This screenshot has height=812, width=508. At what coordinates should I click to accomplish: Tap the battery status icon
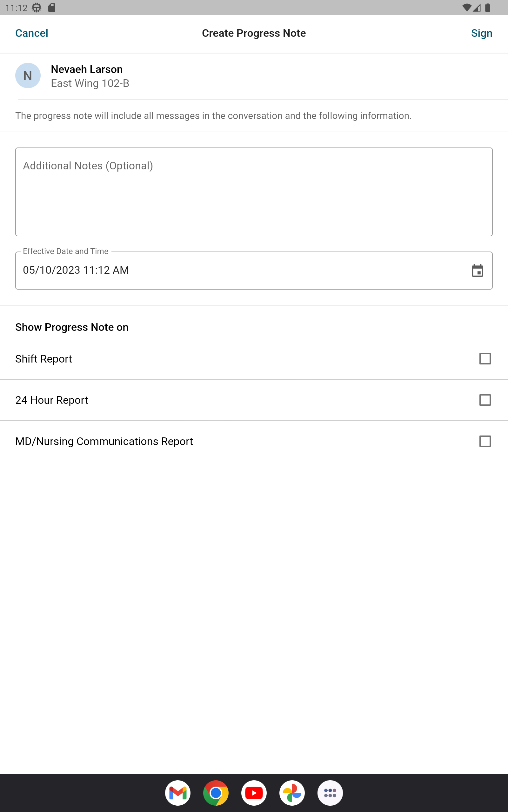[x=487, y=7]
